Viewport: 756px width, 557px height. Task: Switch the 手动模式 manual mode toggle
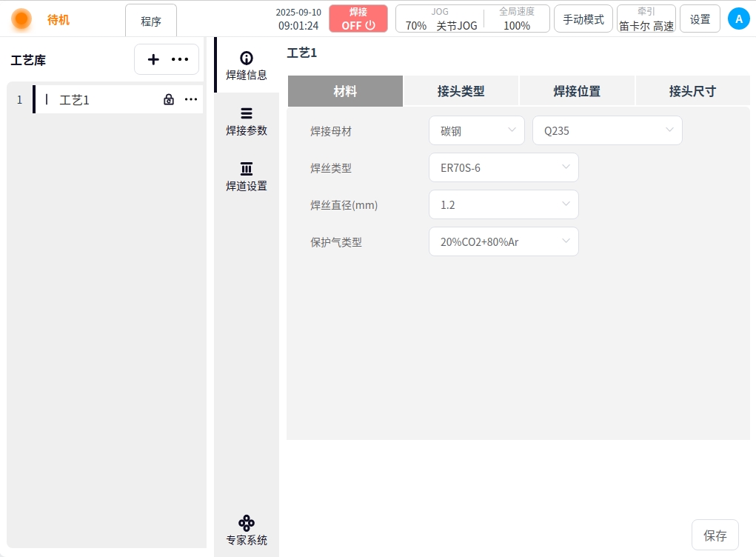point(583,19)
